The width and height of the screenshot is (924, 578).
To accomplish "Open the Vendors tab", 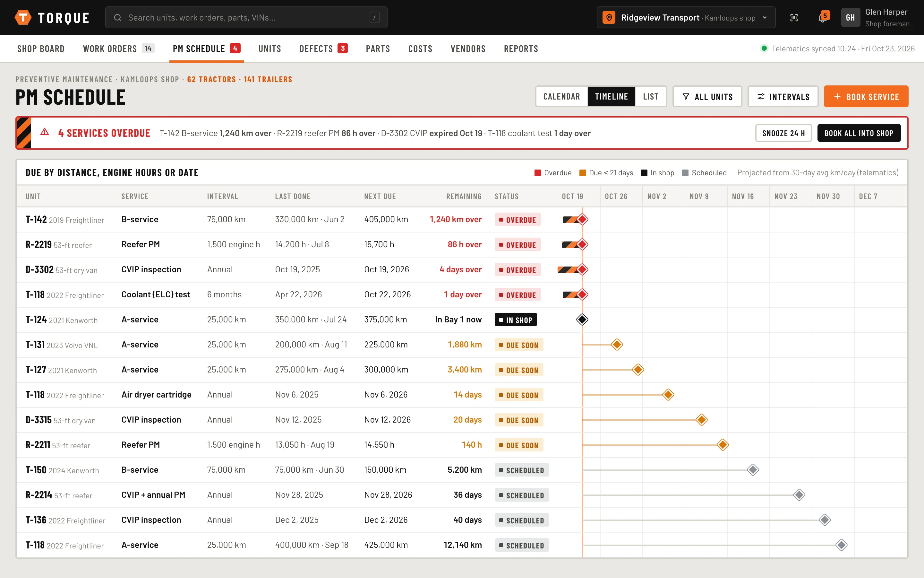I will tap(468, 49).
